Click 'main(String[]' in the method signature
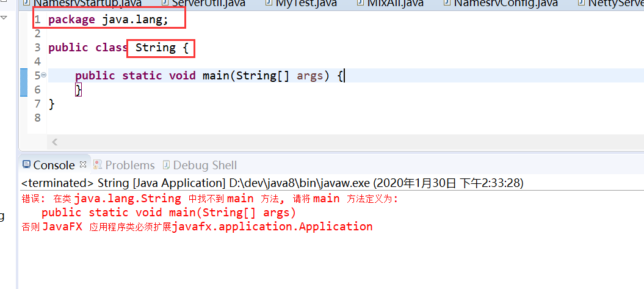This screenshot has width=644, height=289. [x=246, y=76]
